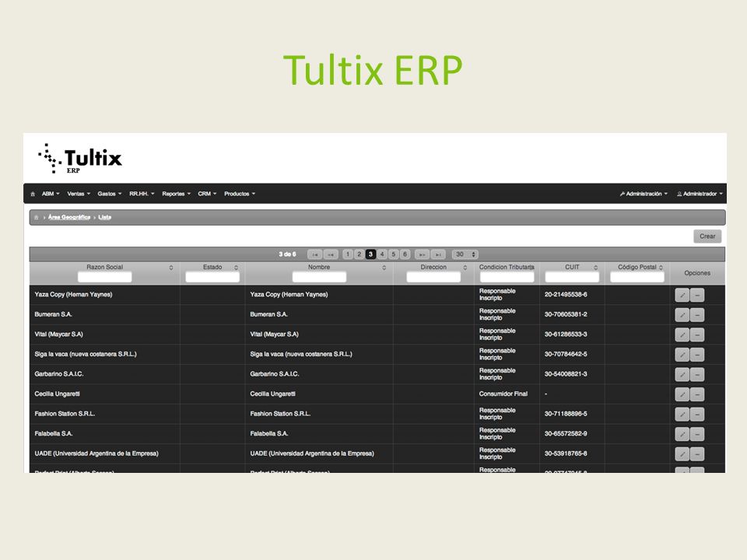This screenshot has height=560, width=747.
Task: Go to the next page of results
Action: (x=422, y=254)
